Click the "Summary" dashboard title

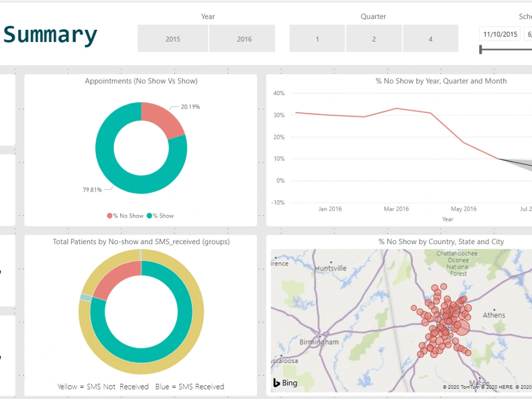click(51, 35)
